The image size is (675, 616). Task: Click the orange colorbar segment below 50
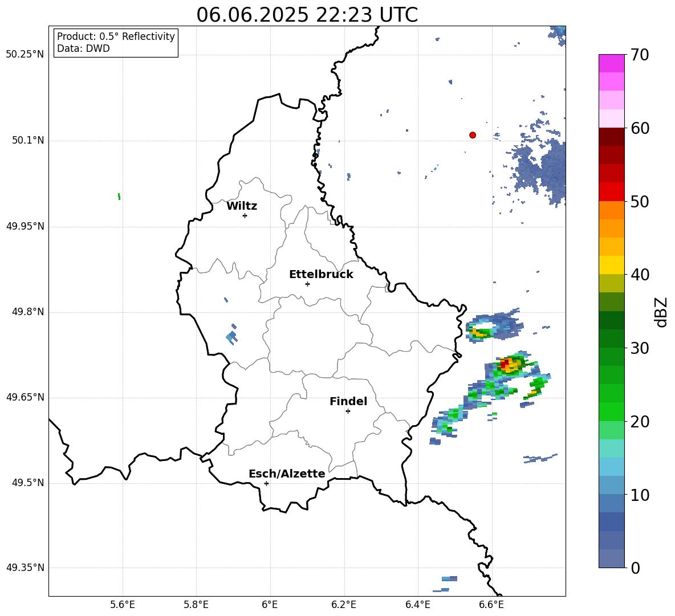[611, 210]
